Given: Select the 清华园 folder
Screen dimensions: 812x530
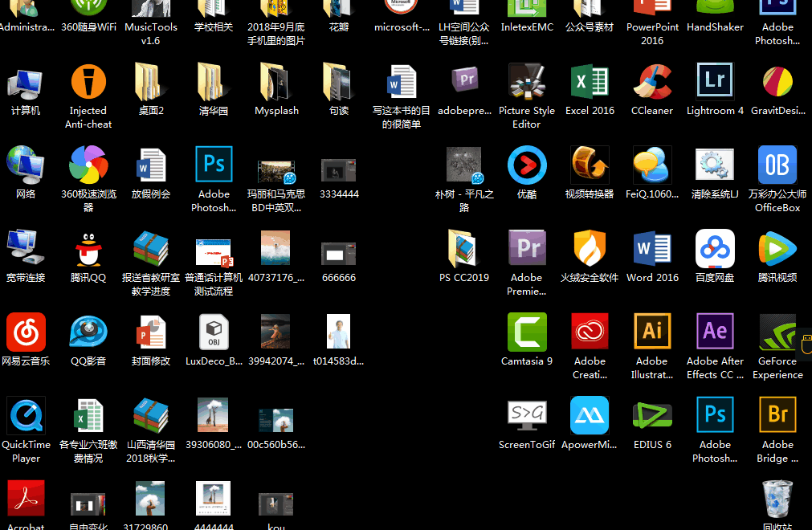Looking at the screenshot, I should point(214,82).
